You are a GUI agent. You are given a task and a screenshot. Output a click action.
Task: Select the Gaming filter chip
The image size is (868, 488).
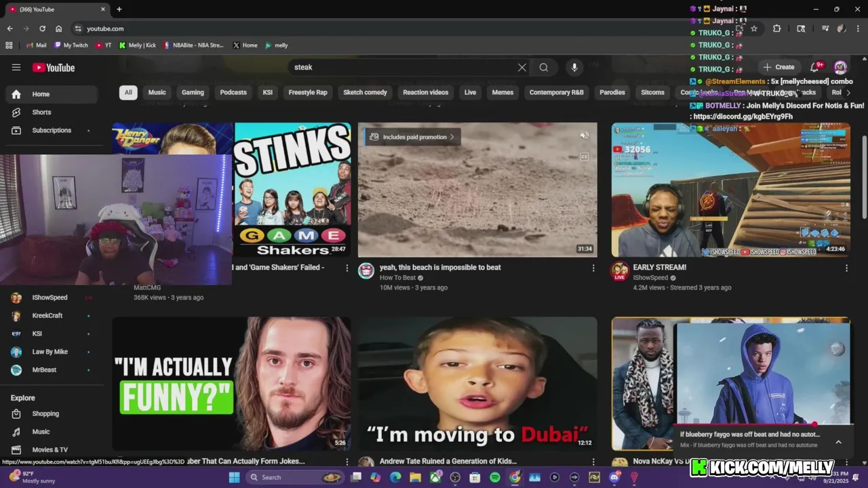click(x=193, y=92)
